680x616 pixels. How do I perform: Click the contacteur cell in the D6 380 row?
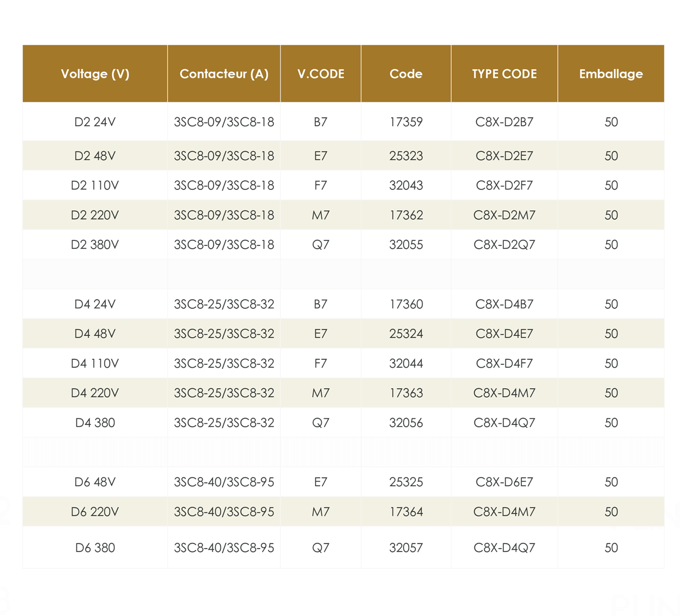tap(224, 548)
